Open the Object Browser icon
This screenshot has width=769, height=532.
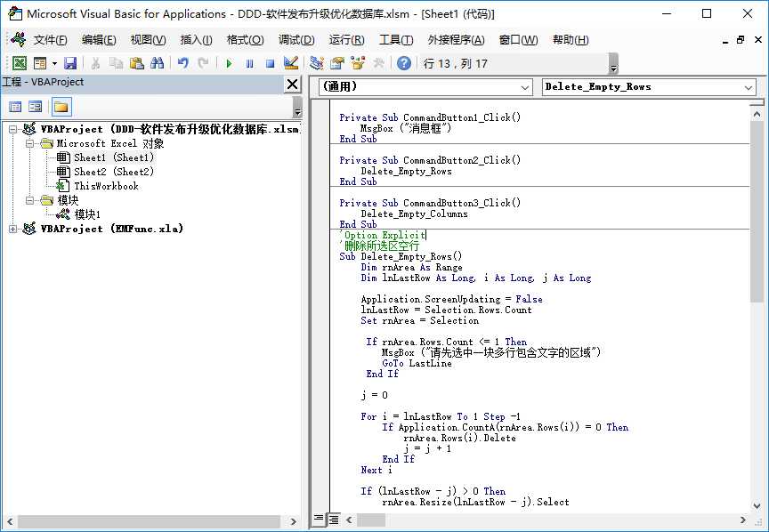pos(358,63)
